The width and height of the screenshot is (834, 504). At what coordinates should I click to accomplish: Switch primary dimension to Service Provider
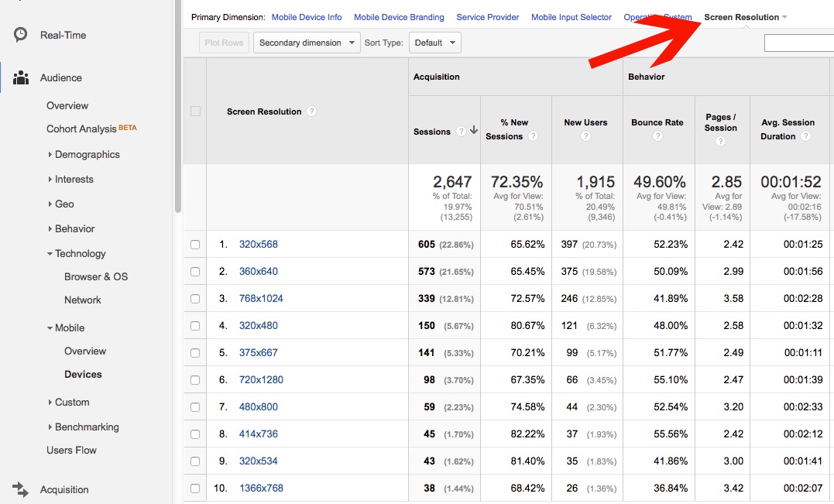487,17
